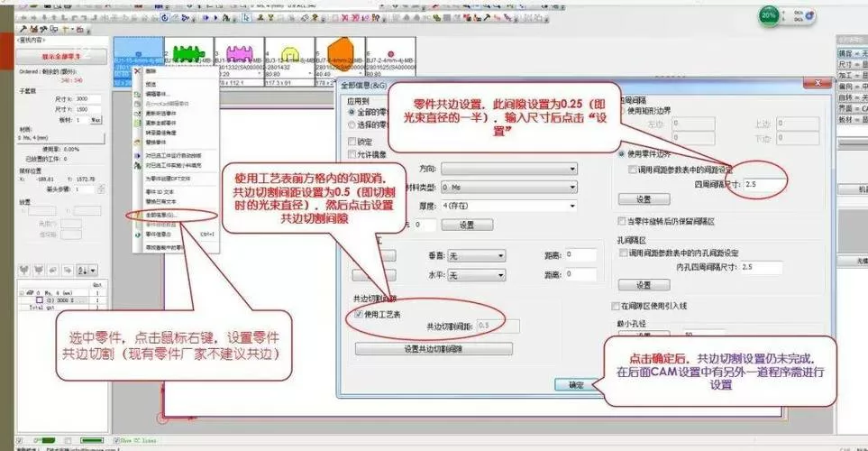The image size is (868, 451).
Task: Click 距离 field beside 水平 dropdown
Action: point(580,274)
